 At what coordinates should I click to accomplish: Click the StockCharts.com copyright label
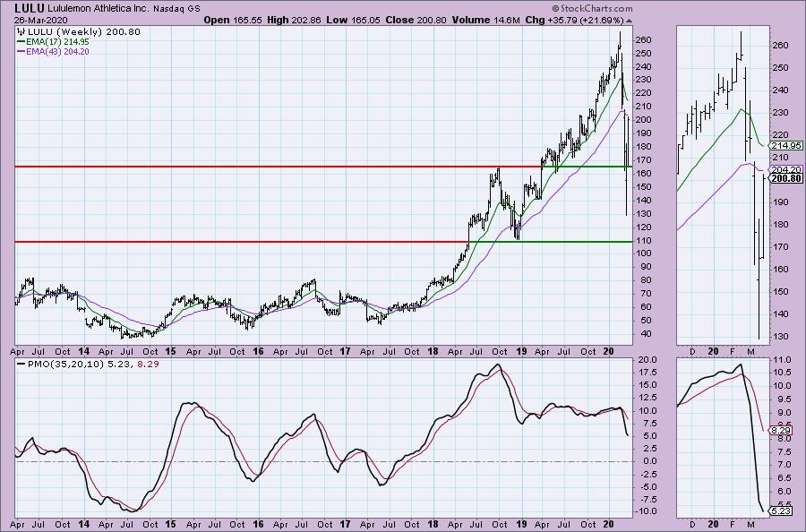(x=592, y=9)
